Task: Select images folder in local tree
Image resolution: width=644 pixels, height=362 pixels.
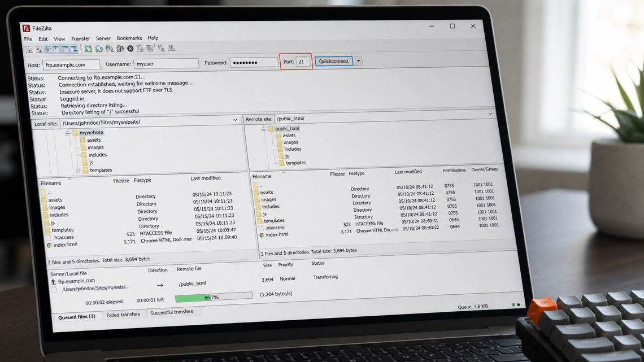Action: pyautogui.click(x=95, y=147)
